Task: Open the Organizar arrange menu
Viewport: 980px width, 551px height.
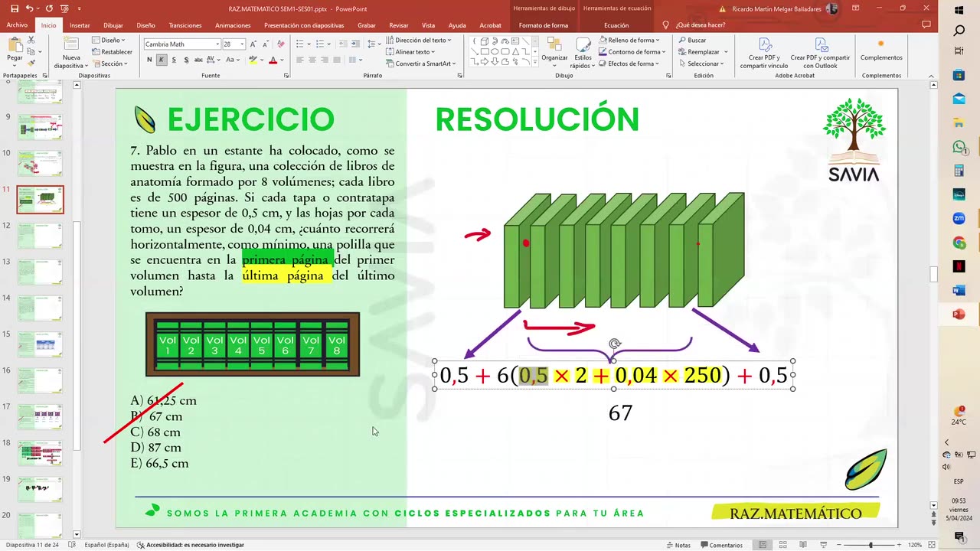Action: [554, 51]
